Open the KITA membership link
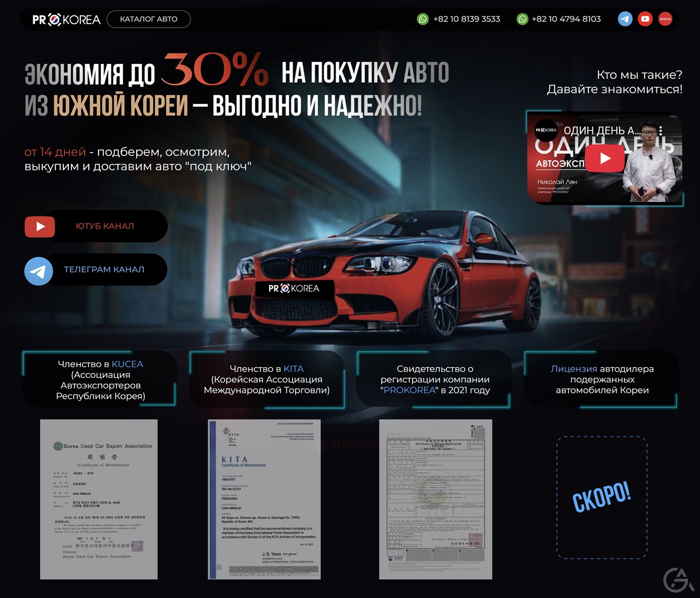 293,369
